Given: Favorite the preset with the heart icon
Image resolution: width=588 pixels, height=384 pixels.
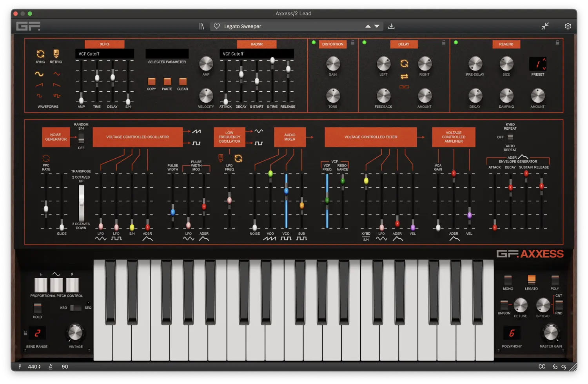Looking at the screenshot, I should pos(217,26).
